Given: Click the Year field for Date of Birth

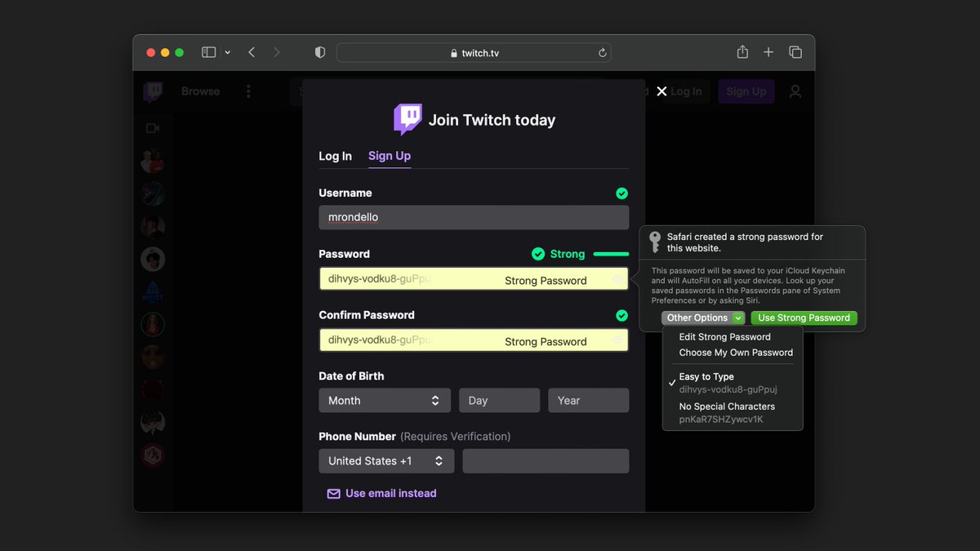Looking at the screenshot, I should tap(588, 400).
